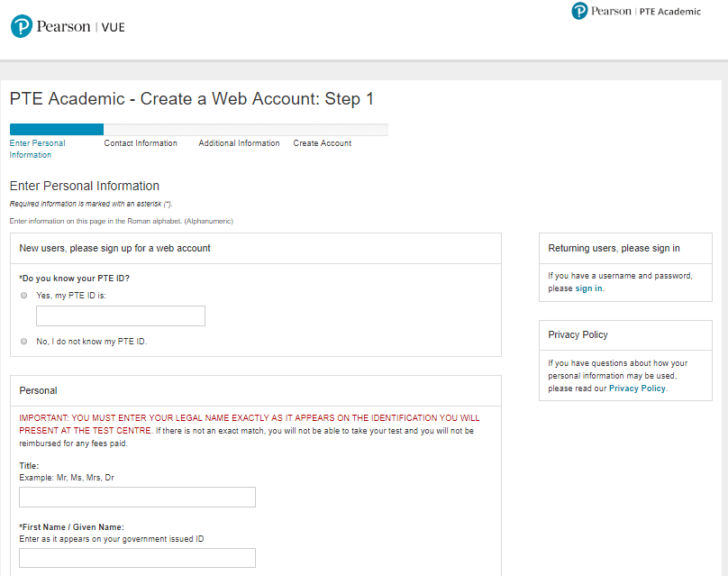Click the 'PTE Academic - Create a Web Account' title
Image resolution: width=728 pixels, height=576 pixels.
(x=192, y=99)
